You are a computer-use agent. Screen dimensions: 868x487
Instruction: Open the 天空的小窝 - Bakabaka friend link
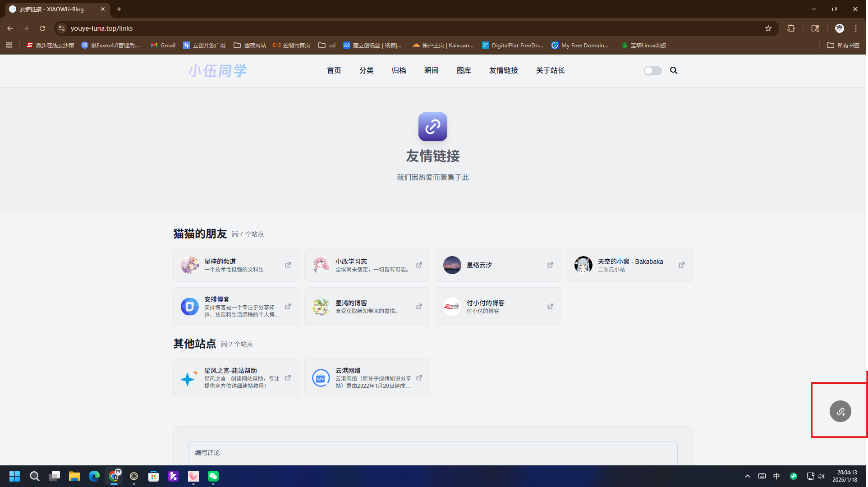[629, 262]
